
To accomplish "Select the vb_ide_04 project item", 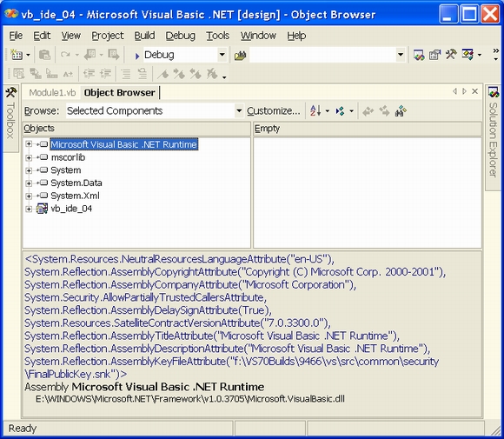I will (x=71, y=209).
